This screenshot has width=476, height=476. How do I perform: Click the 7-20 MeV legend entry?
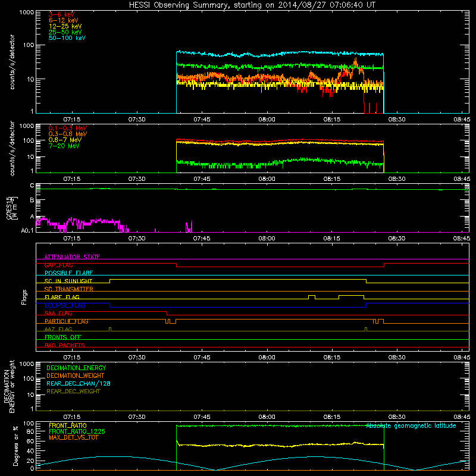click(64, 146)
